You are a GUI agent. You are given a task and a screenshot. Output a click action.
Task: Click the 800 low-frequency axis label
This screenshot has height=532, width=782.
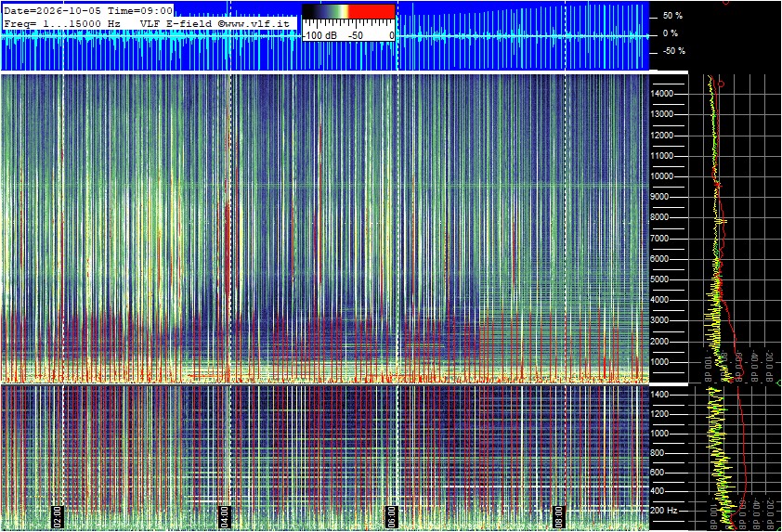coord(658,453)
